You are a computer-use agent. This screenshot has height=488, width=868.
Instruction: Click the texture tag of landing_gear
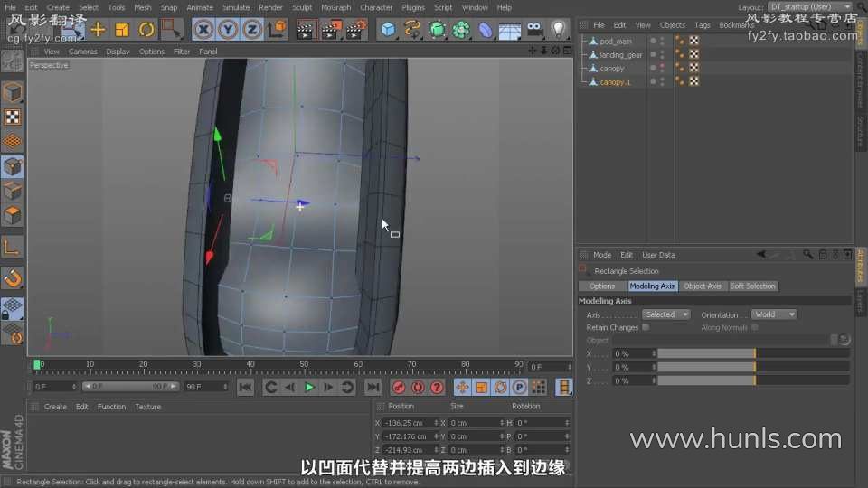click(x=693, y=54)
